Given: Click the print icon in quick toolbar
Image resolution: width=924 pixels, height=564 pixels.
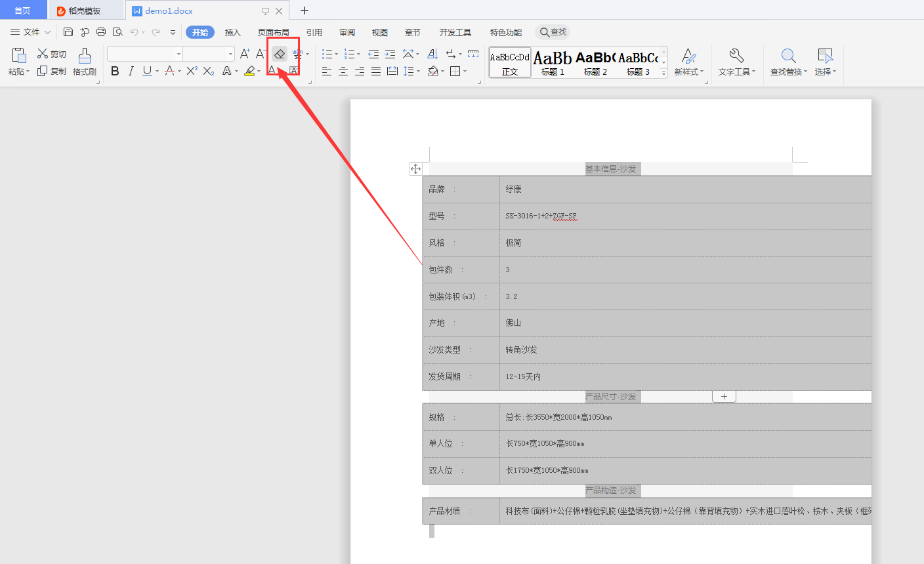Looking at the screenshot, I should (x=101, y=32).
